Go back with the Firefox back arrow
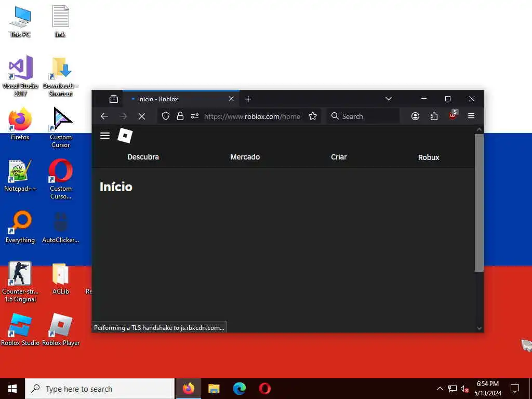This screenshot has height=399, width=532. pyautogui.click(x=104, y=116)
